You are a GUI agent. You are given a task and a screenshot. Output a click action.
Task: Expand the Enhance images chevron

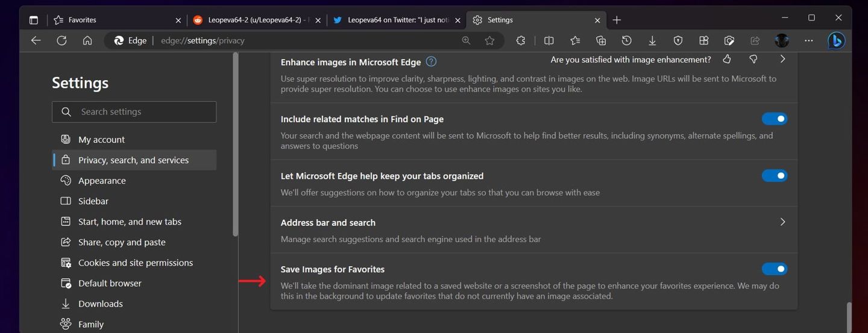click(x=782, y=59)
